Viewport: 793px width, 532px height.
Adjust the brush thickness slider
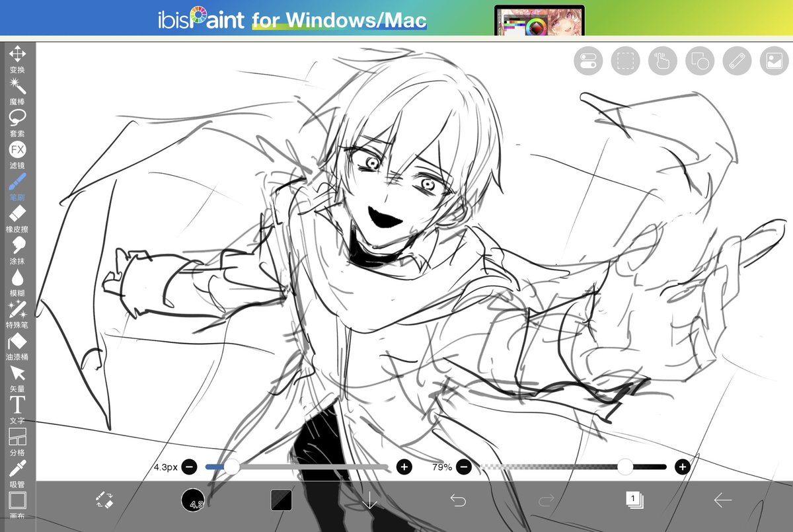point(297,467)
